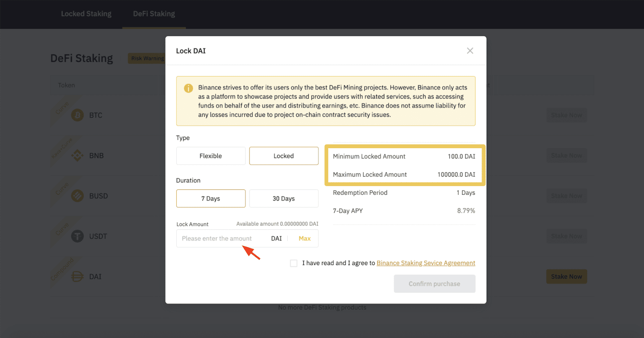Image resolution: width=644 pixels, height=338 pixels.
Task: Click the No more DeFi Staking products text
Action: pos(322,307)
